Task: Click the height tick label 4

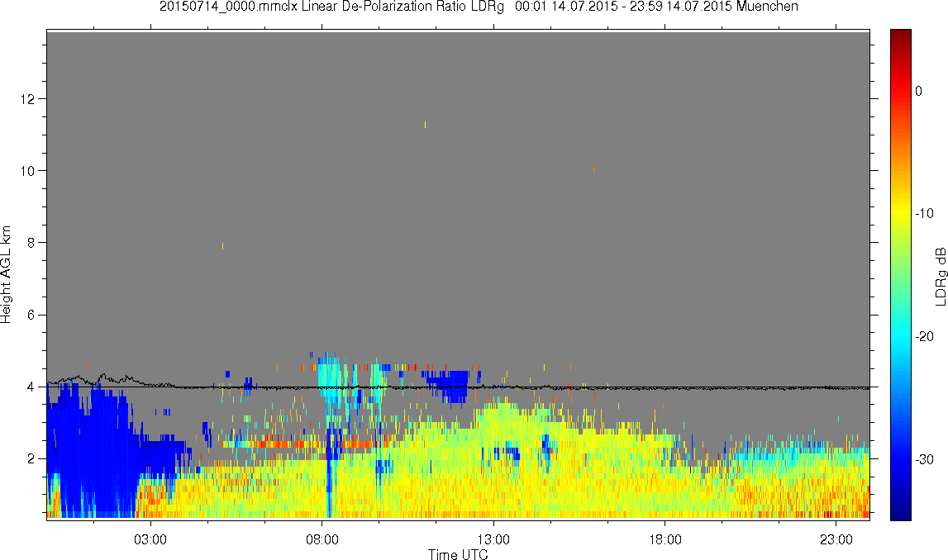Action: (x=30, y=387)
